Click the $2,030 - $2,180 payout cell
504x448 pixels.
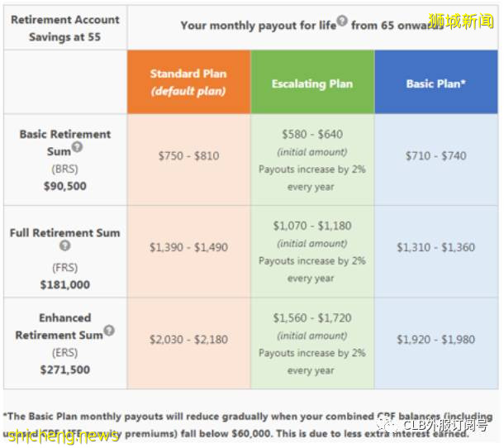pyautogui.click(x=188, y=339)
